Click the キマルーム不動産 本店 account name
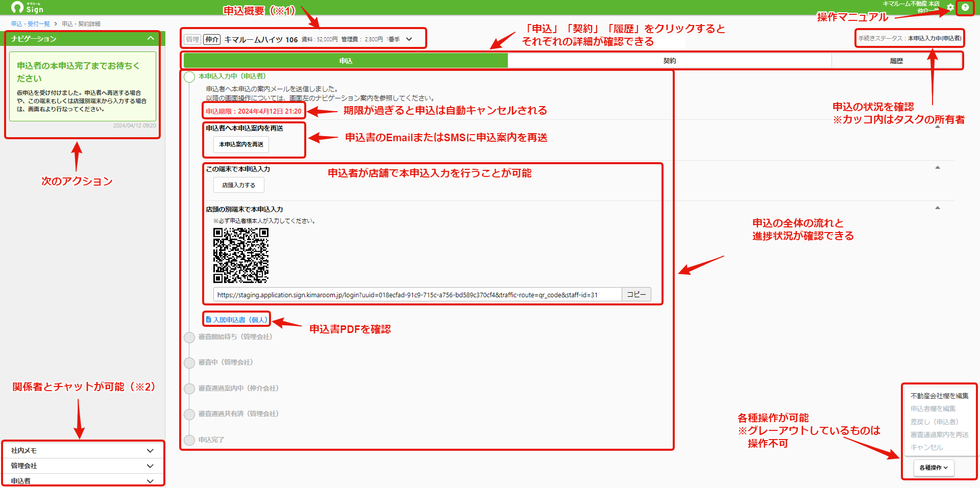Viewport: 980px width, 488px height. tap(911, 4)
